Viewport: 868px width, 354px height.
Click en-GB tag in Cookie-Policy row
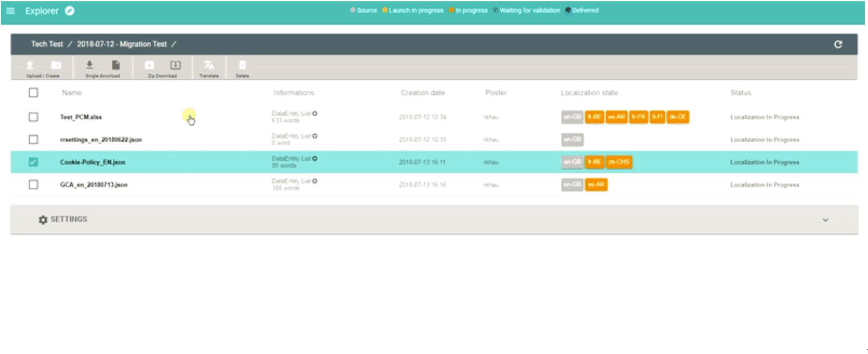pos(572,162)
